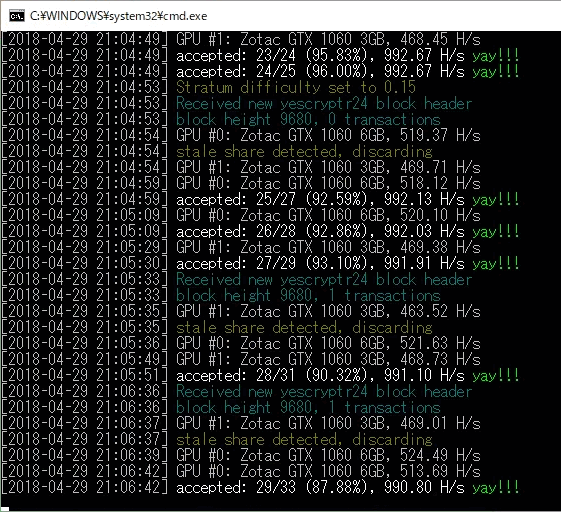Click the GPU #1 469.71 H/s line

coord(240,167)
